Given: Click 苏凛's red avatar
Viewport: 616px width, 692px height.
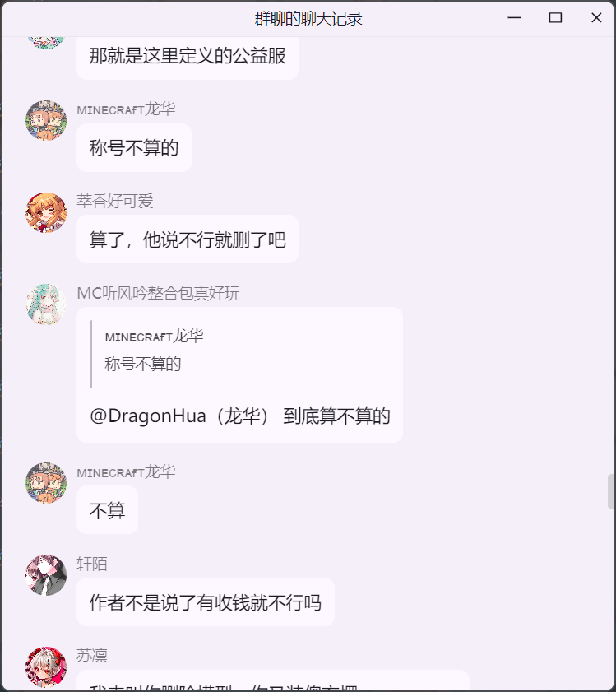Looking at the screenshot, I should [46, 667].
